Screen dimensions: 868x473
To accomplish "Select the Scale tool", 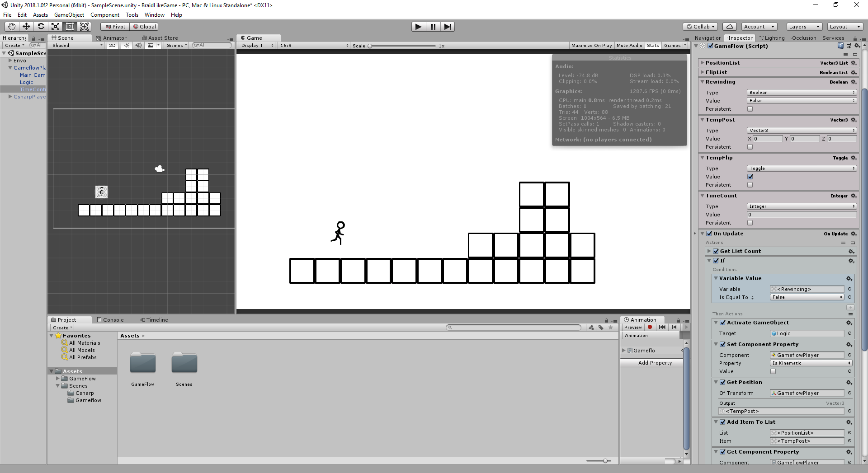I will coord(55,27).
